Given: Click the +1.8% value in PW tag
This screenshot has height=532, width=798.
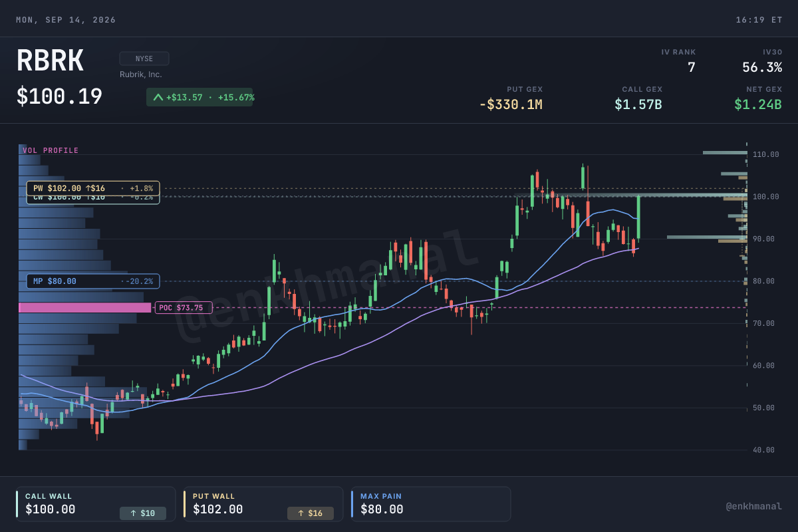Looking at the screenshot, I should click(x=142, y=188).
